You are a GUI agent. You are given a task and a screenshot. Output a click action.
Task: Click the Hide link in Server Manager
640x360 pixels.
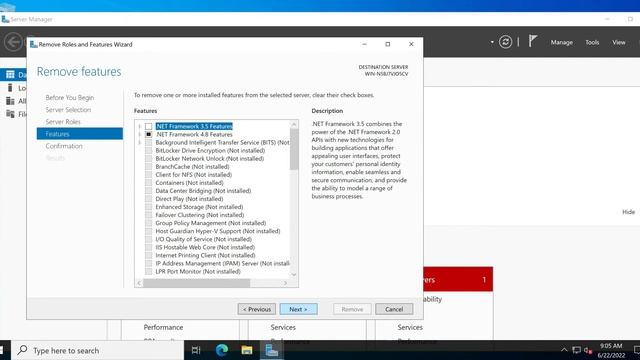tap(628, 212)
